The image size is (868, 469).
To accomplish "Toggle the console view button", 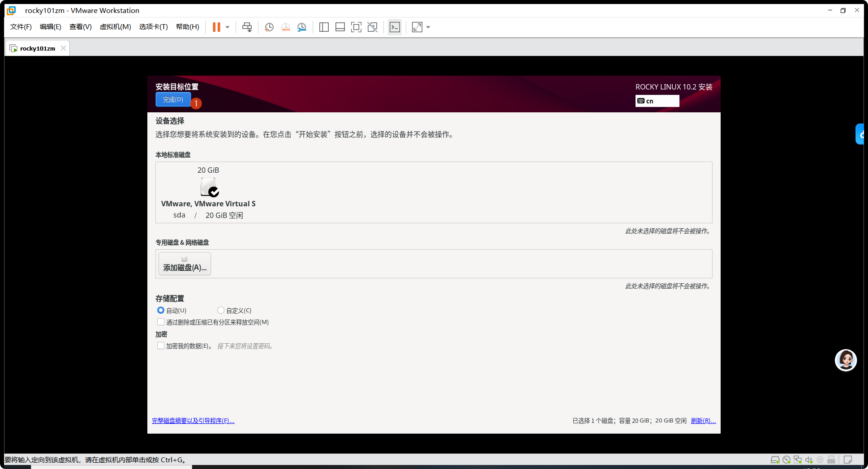I will pos(395,27).
